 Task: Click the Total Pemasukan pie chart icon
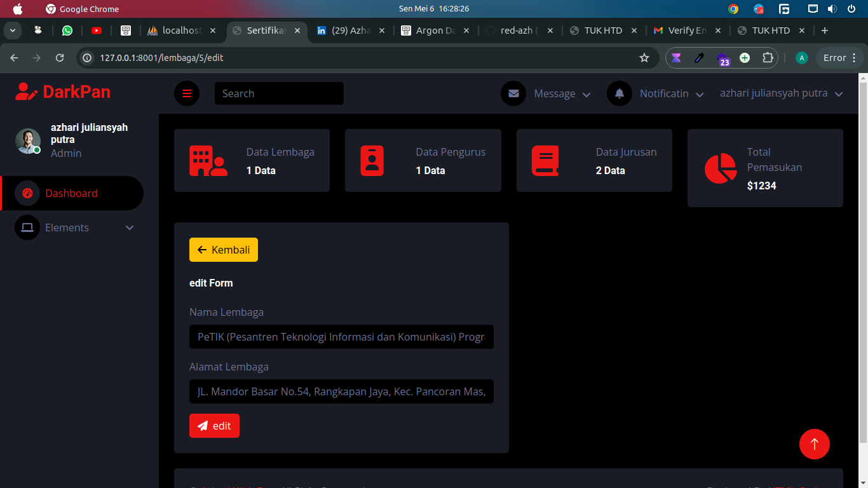(x=721, y=168)
